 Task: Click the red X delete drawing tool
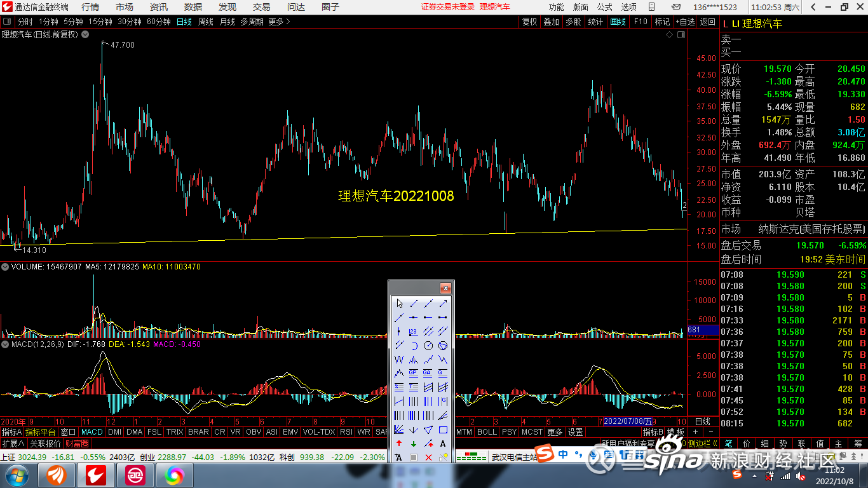428,457
